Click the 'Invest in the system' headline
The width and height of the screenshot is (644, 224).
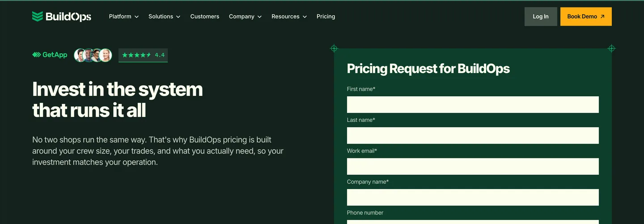(117, 100)
